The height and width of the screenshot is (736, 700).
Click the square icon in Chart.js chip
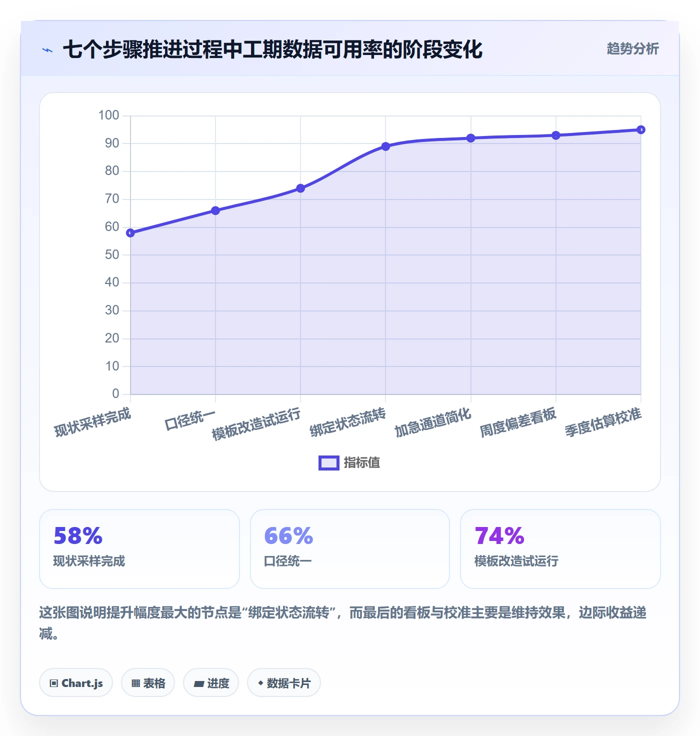pyautogui.click(x=54, y=683)
